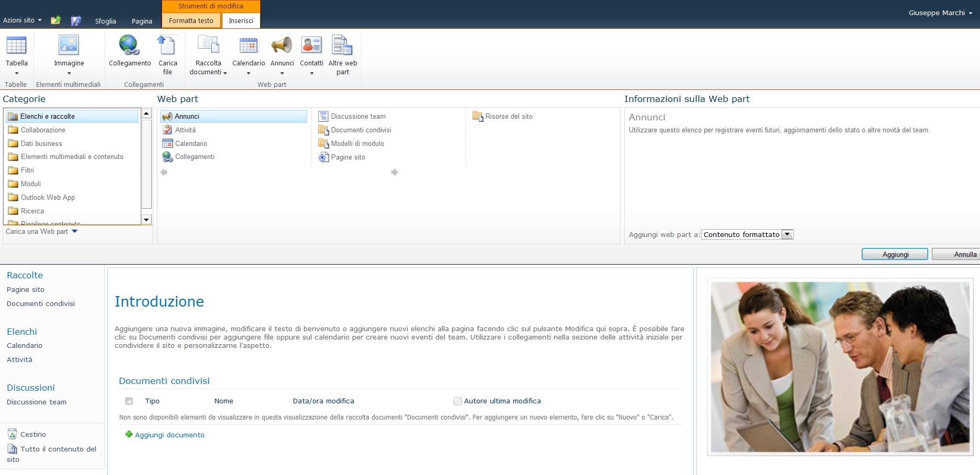Click the Tabella ribbon icon

pyautogui.click(x=16, y=46)
